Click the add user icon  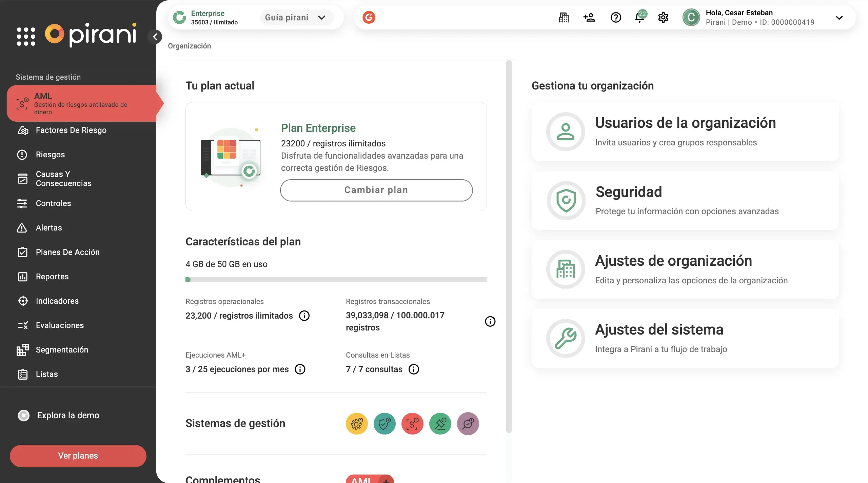tap(589, 17)
